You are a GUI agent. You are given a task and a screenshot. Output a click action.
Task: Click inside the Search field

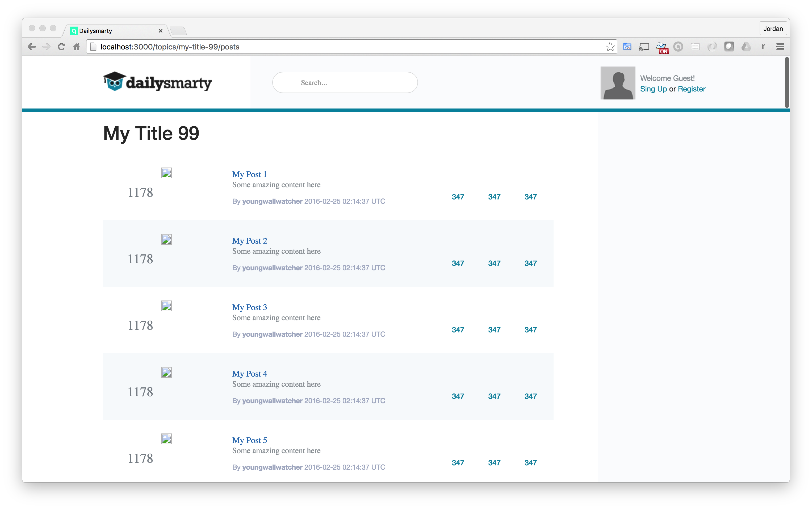345,83
